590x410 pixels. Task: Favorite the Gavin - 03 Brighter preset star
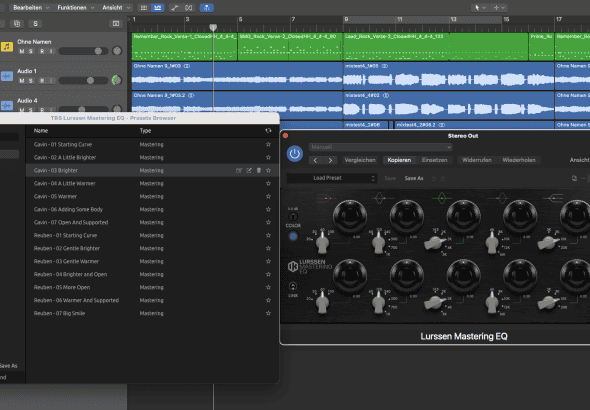[268, 170]
